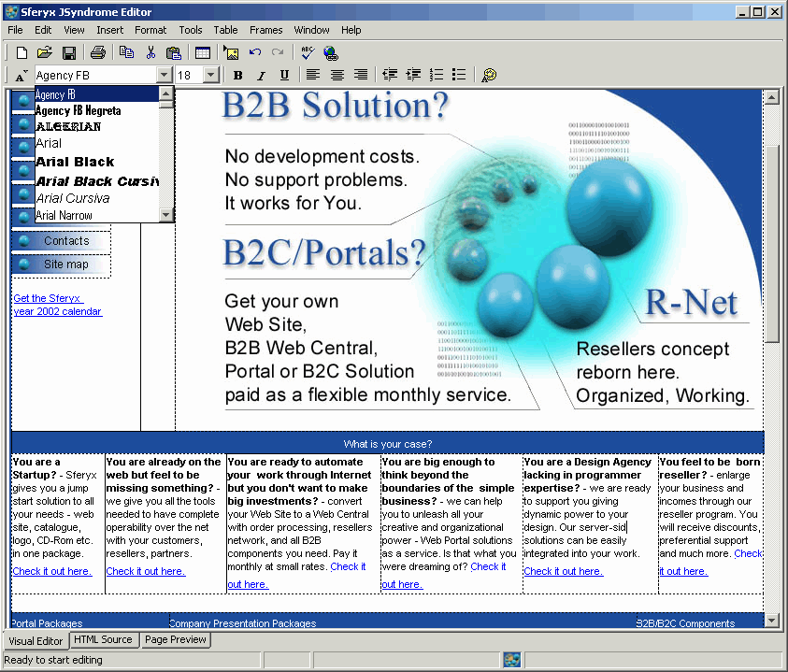Click the Site map navigation button
Screen dimensions: 788x672
point(65,265)
